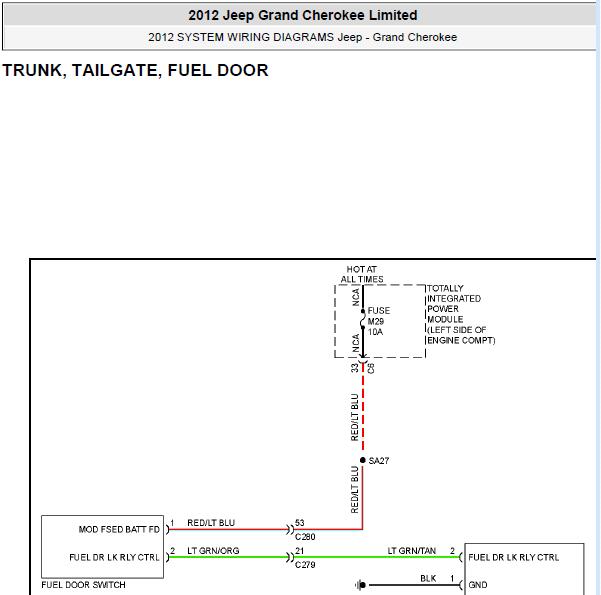Click the 'LT GRN/TAN' wire label
Viewport: 601px width, 595px height.
(x=412, y=551)
